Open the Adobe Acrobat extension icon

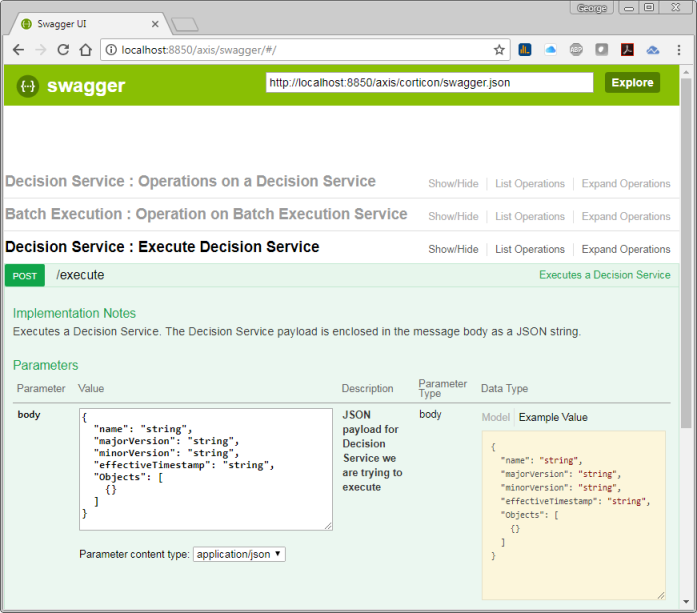pos(627,49)
